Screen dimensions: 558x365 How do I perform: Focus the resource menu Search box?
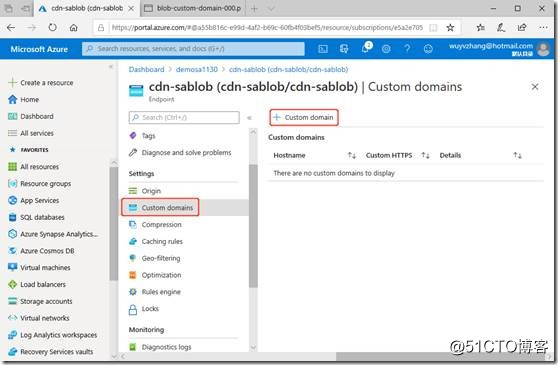click(x=184, y=117)
